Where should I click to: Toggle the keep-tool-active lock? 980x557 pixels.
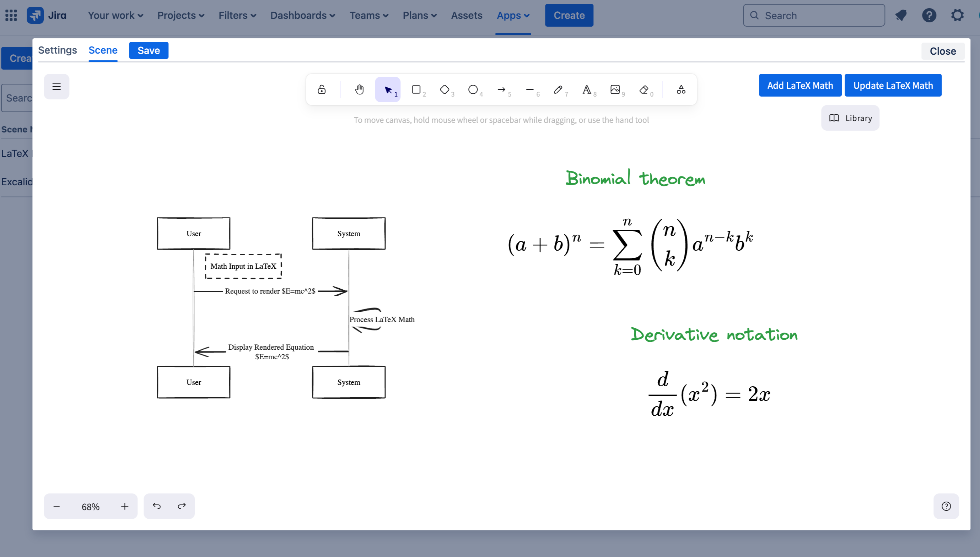point(322,89)
